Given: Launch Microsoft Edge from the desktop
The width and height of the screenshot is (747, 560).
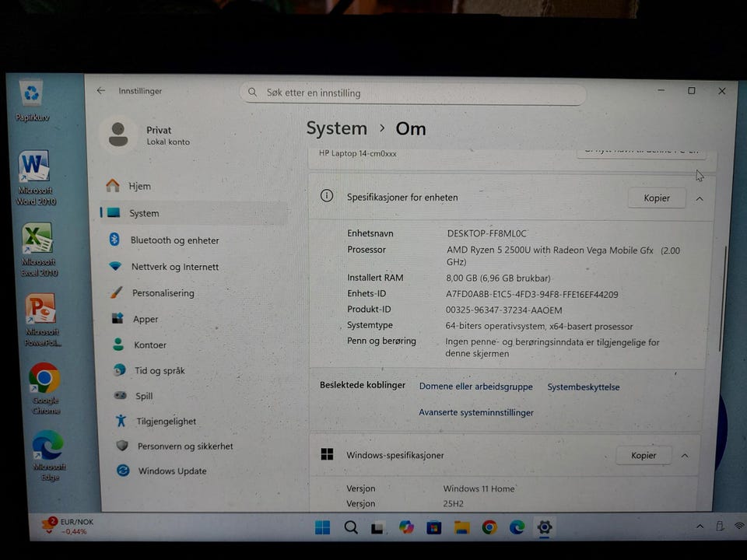Looking at the screenshot, I should pyautogui.click(x=48, y=456).
